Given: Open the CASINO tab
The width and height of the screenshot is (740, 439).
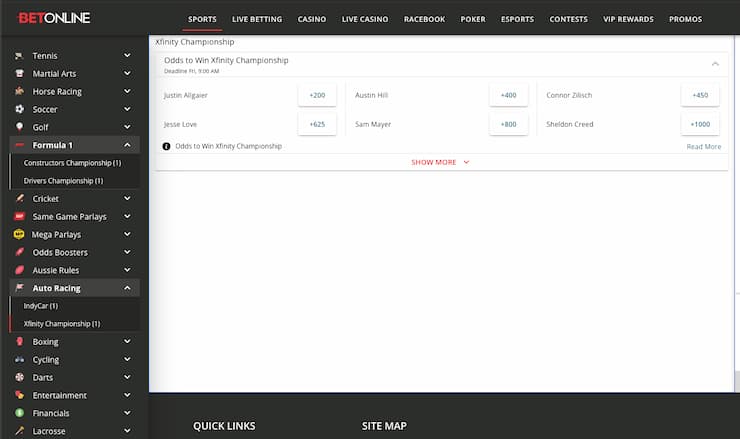Looking at the screenshot, I should 311,19.
